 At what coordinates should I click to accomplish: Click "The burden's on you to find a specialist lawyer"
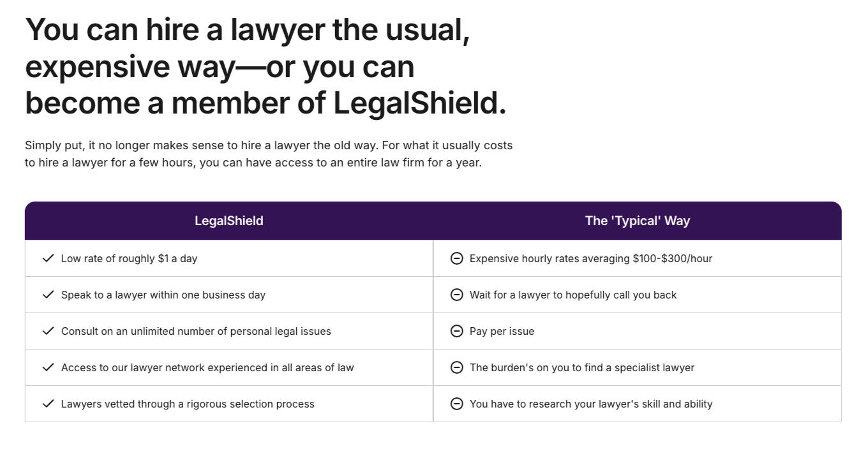[581, 367]
